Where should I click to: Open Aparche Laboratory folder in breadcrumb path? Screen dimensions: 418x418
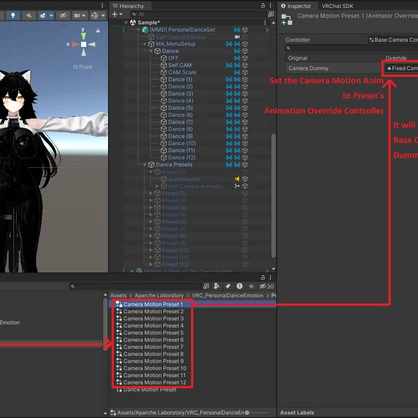coord(159,296)
